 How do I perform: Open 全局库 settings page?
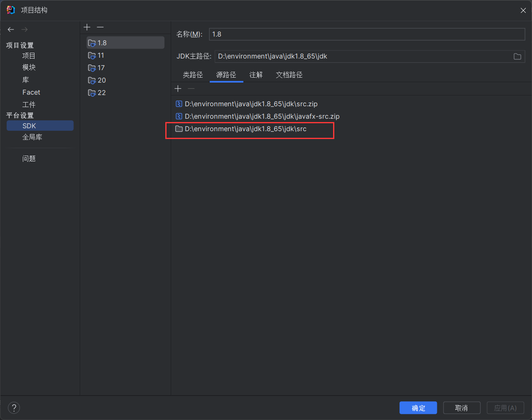32,137
